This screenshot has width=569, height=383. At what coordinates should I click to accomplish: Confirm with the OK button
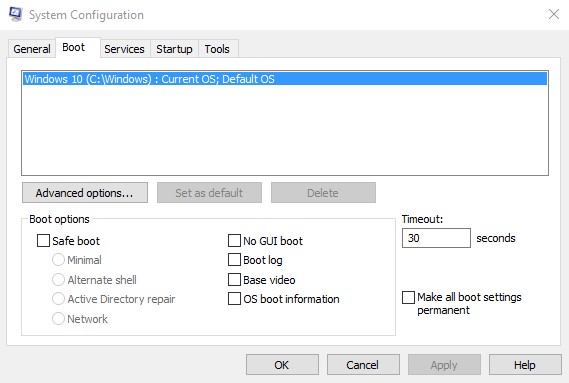click(282, 364)
